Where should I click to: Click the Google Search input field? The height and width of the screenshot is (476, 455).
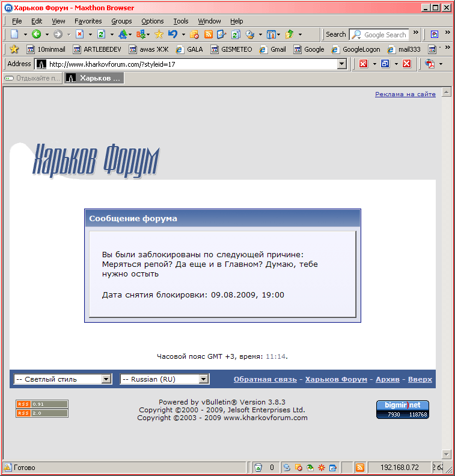point(379,35)
